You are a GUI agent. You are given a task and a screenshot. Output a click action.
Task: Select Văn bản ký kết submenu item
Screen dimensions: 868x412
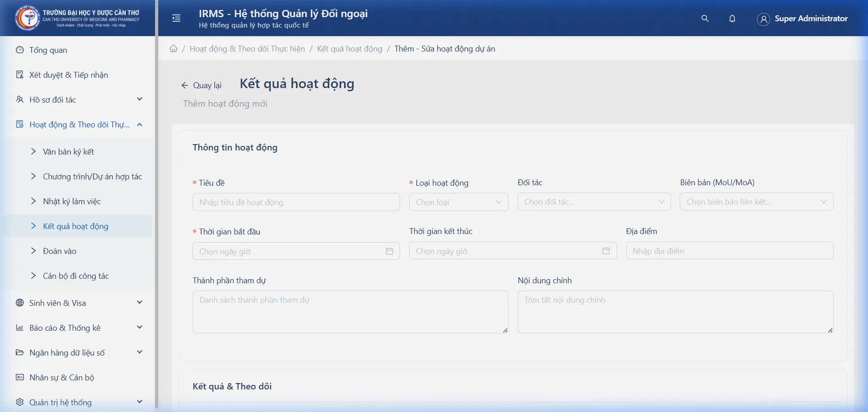point(68,152)
